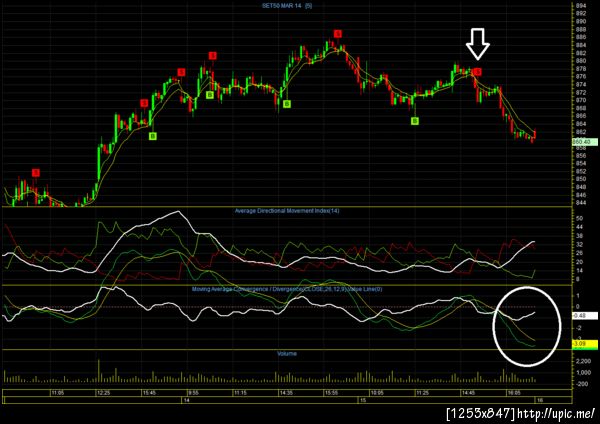Screen dimensions: 600x424
Task: Select the 11:05 time label
Action: click(x=58, y=393)
